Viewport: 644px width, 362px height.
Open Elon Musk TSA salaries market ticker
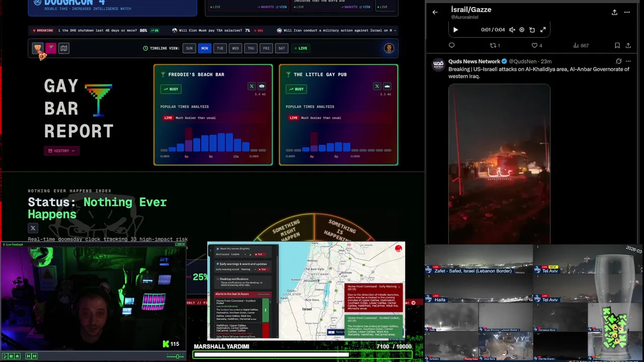tap(219, 30)
